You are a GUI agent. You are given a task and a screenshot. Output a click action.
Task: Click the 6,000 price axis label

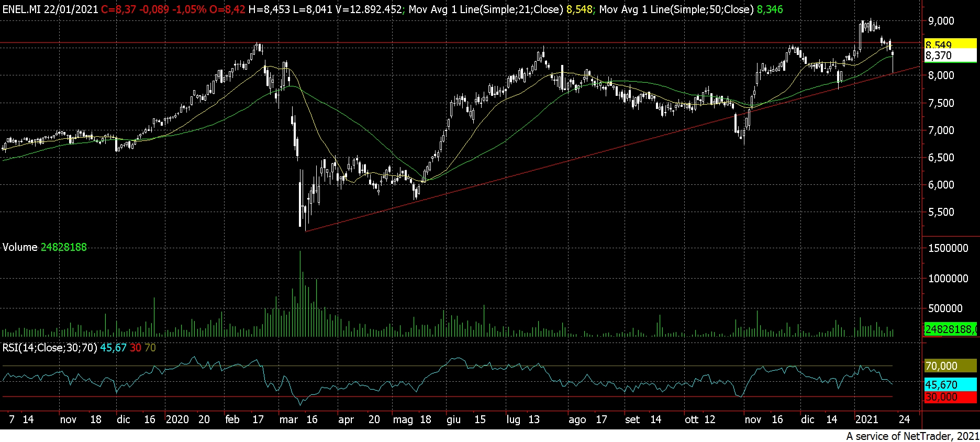[x=941, y=184]
